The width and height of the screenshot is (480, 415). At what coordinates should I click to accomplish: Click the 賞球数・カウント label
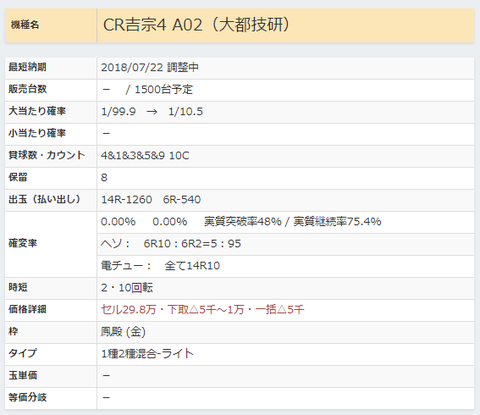47,155
